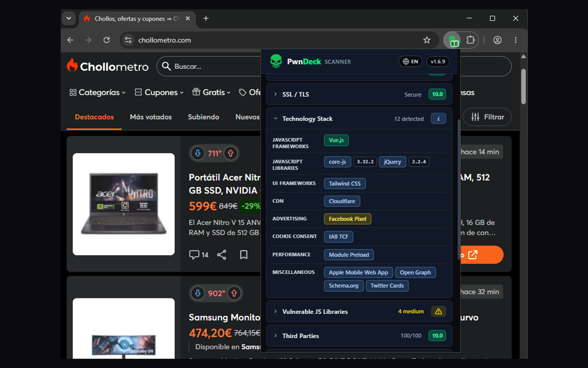Open the PwnDeck extension icon in toolbar

click(x=452, y=40)
